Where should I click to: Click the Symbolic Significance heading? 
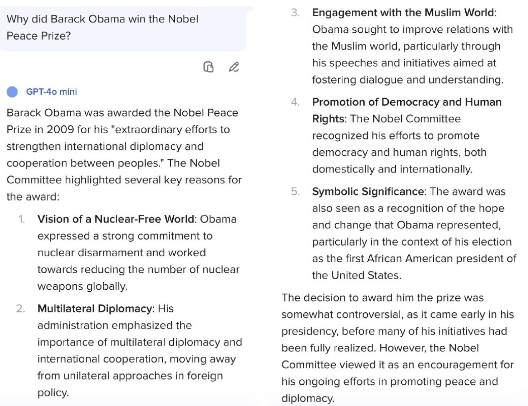click(368, 191)
